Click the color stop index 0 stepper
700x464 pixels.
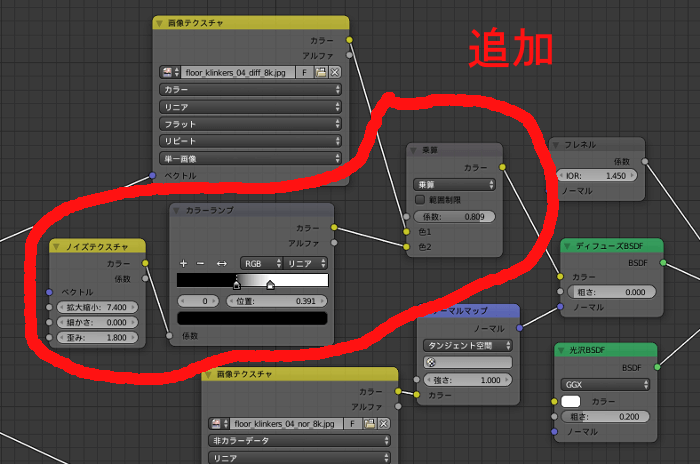[x=198, y=301]
